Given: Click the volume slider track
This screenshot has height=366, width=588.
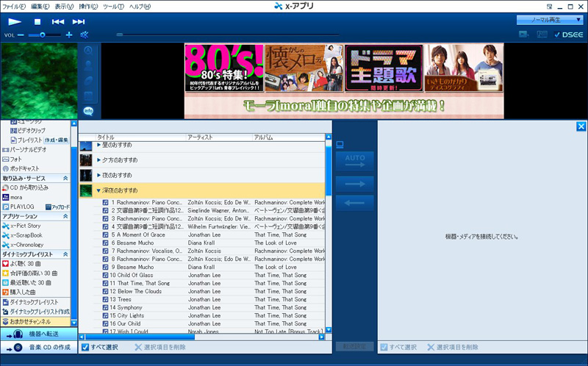Looking at the screenshot, I should click(x=44, y=35).
